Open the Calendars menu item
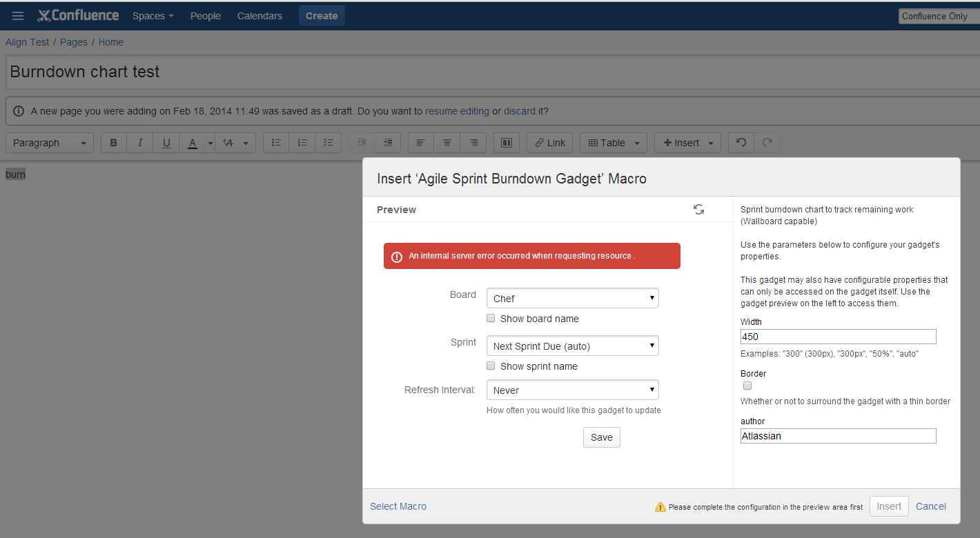Image resolution: width=980 pixels, height=538 pixels. (x=259, y=16)
